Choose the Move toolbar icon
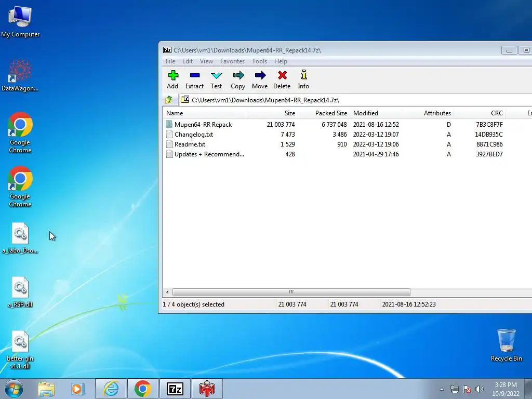532x399 pixels. [x=260, y=79]
